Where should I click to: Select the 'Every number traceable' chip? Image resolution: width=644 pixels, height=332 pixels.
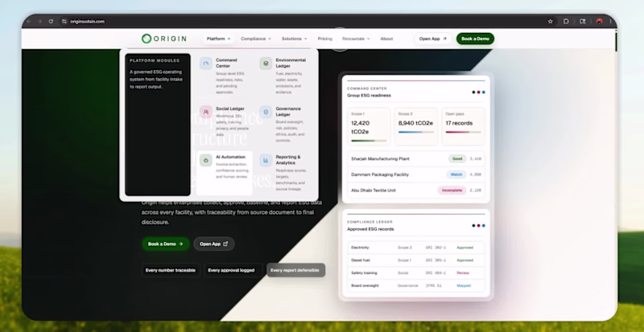[x=171, y=270]
